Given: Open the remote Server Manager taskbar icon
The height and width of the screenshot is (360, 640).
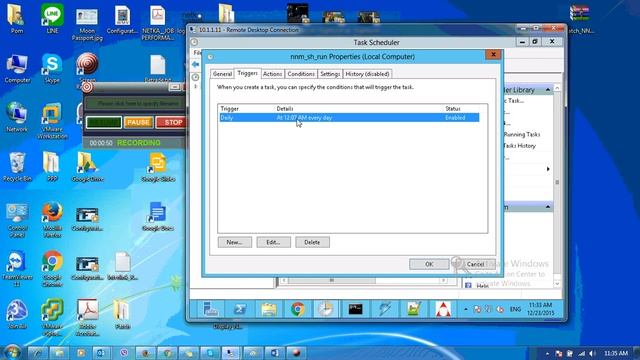Looking at the screenshot, I should tap(211, 309).
